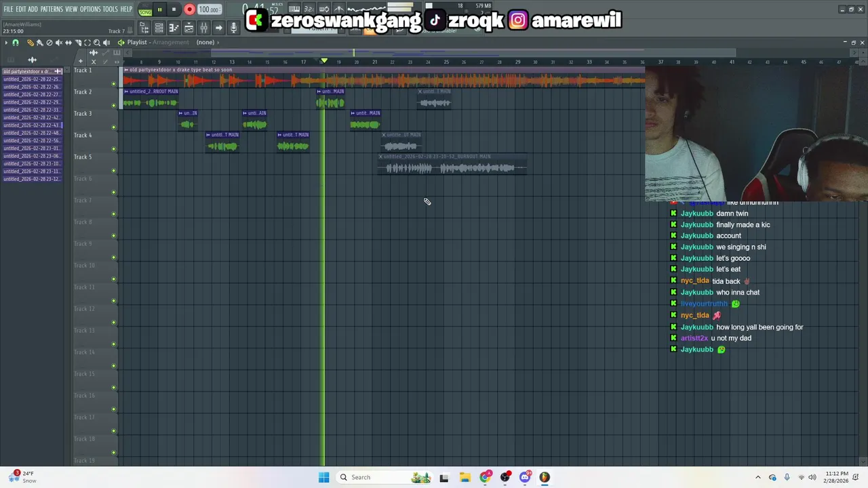Open the Mixer from toolbar
The height and width of the screenshot is (488, 868).
tap(203, 28)
